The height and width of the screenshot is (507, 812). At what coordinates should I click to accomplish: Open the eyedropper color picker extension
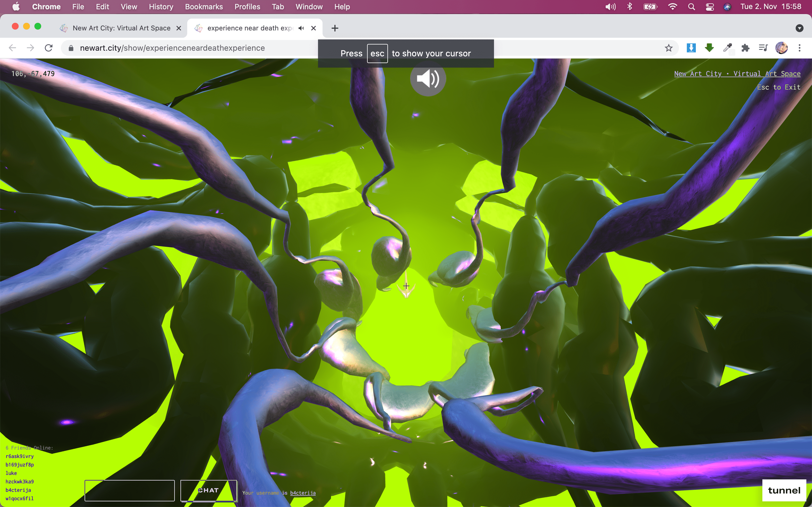(727, 48)
